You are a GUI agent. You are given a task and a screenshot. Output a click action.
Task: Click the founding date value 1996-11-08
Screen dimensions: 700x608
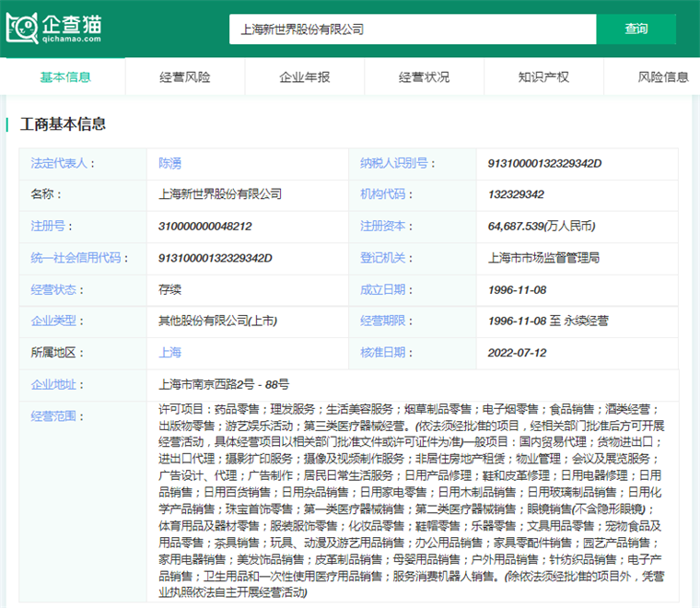(x=517, y=290)
